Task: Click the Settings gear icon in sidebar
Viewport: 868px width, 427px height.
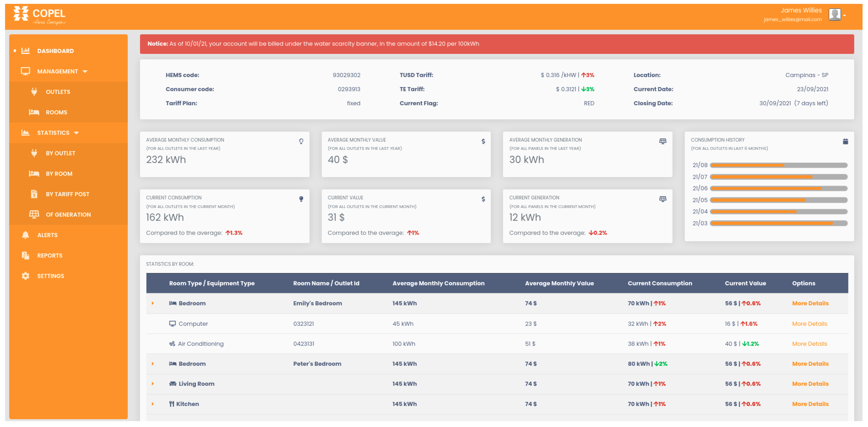Action: click(26, 276)
